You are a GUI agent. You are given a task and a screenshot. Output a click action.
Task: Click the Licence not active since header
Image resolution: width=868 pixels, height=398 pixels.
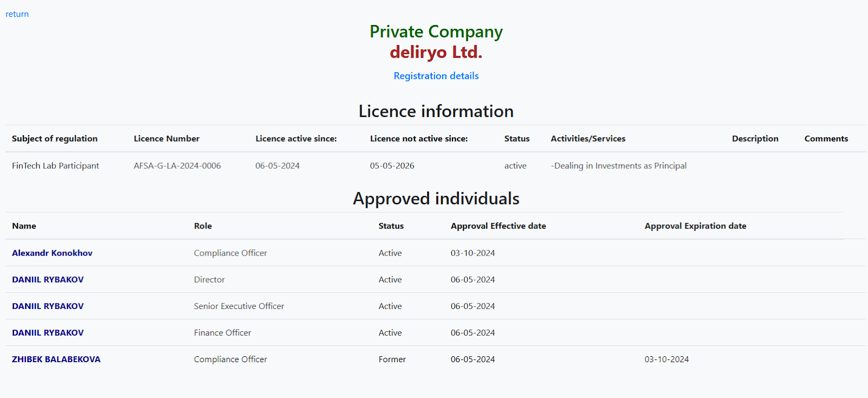419,138
